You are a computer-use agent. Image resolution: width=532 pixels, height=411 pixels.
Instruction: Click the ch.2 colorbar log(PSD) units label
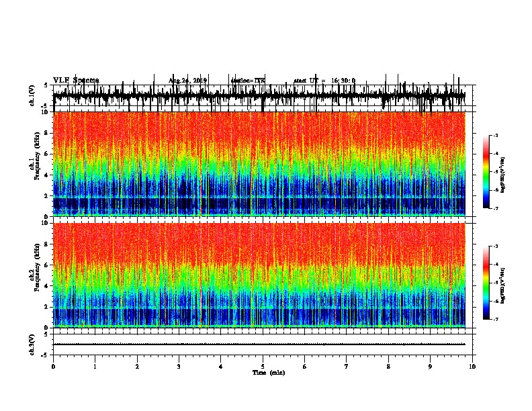point(503,285)
